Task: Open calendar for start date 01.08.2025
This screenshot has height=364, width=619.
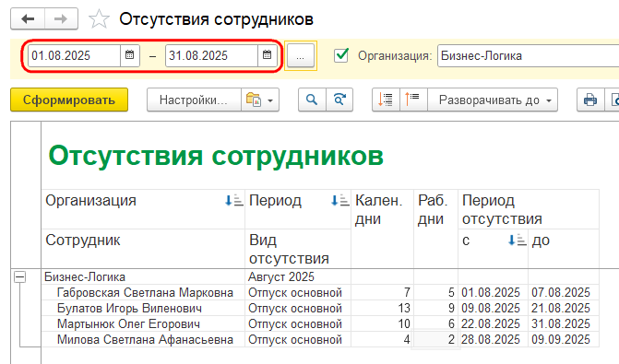Action: [x=129, y=55]
